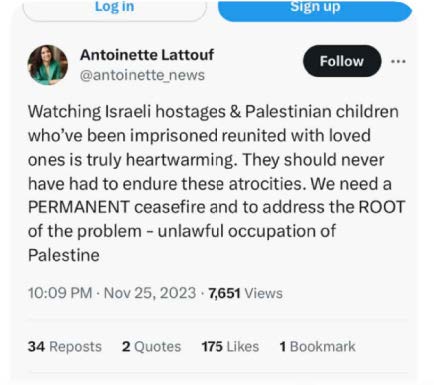View the 7,651 Views analytics

pyautogui.click(x=246, y=293)
